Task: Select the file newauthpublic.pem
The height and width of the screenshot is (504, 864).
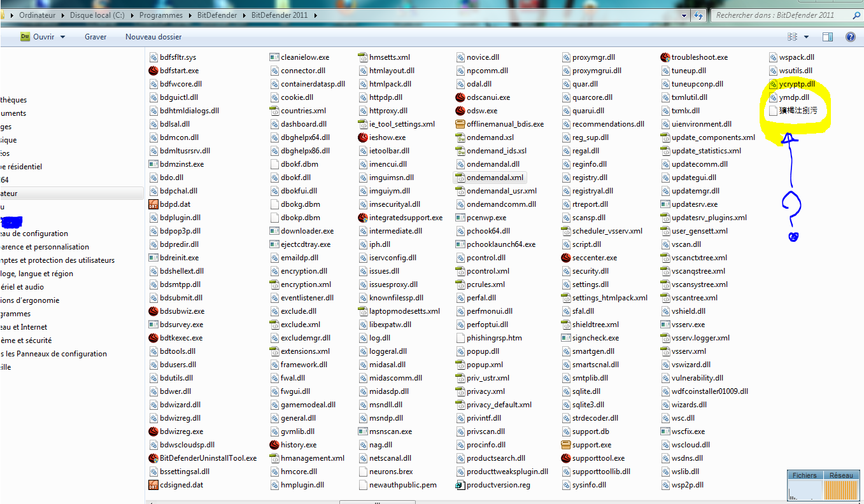Action: point(398,485)
